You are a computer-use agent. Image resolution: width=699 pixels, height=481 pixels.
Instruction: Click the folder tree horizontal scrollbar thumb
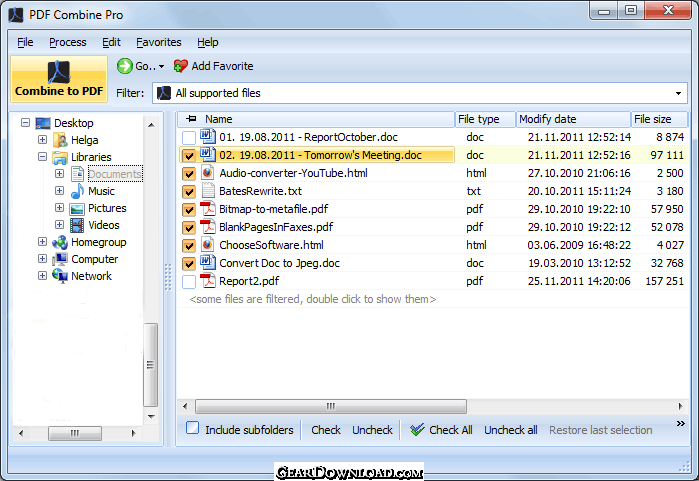(75, 433)
